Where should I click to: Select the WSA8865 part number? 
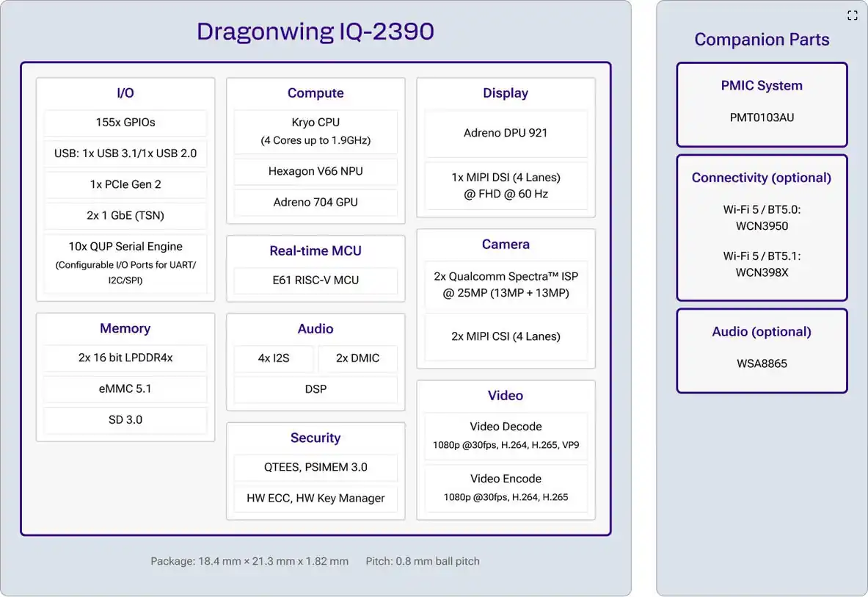pyautogui.click(x=762, y=363)
